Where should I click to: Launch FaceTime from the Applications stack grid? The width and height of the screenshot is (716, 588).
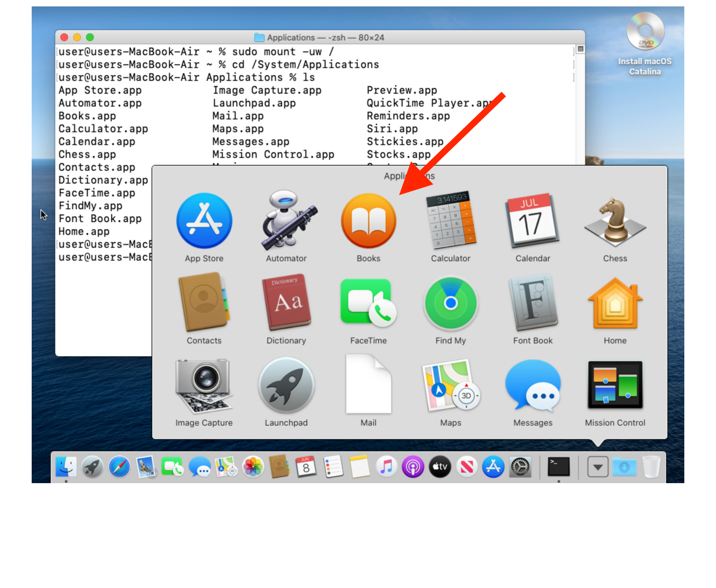pos(369,303)
